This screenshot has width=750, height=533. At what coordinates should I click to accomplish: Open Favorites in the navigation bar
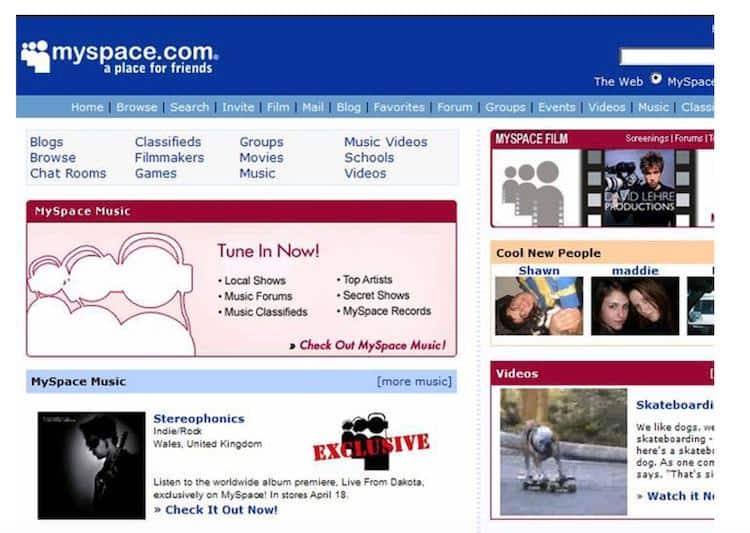pyautogui.click(x=399, y=107)
